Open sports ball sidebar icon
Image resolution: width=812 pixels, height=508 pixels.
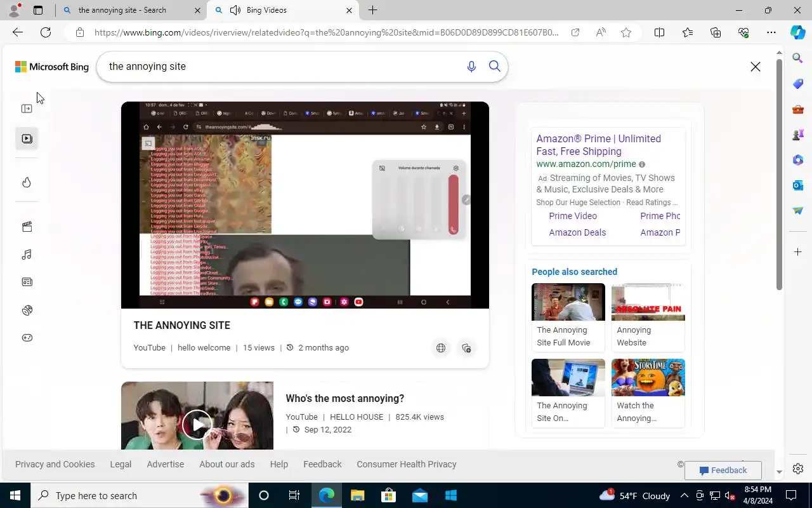click(x=27, y=310)
